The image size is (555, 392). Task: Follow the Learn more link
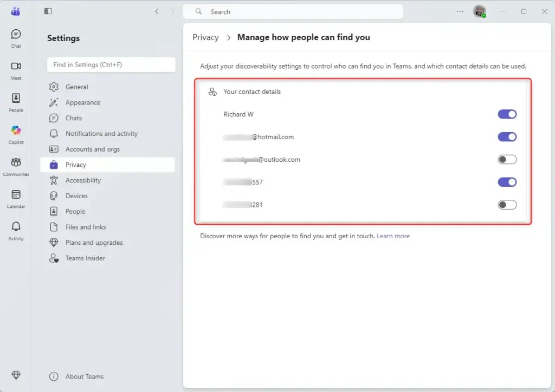(393, 236)
